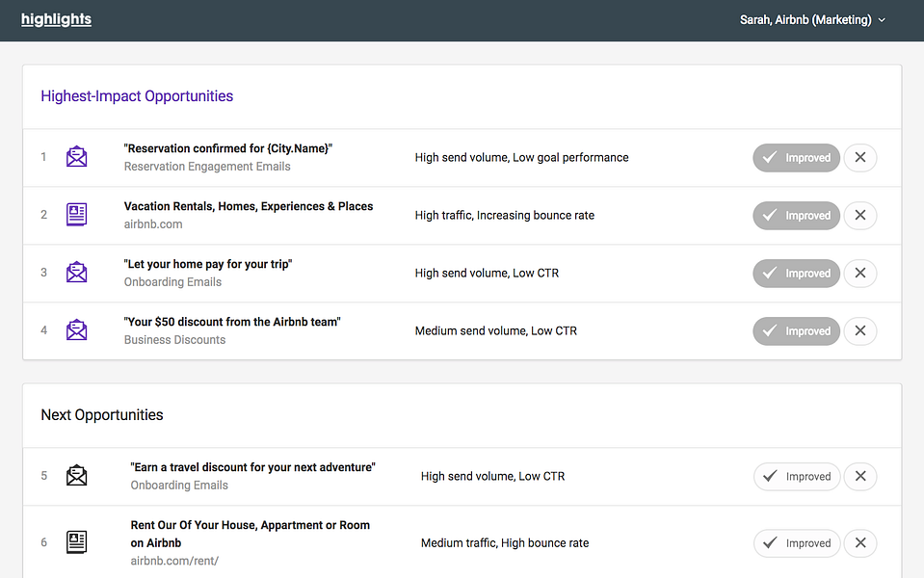Open "Let your home pay for your trip" title
924x578 pixels.
click(208, 264)
